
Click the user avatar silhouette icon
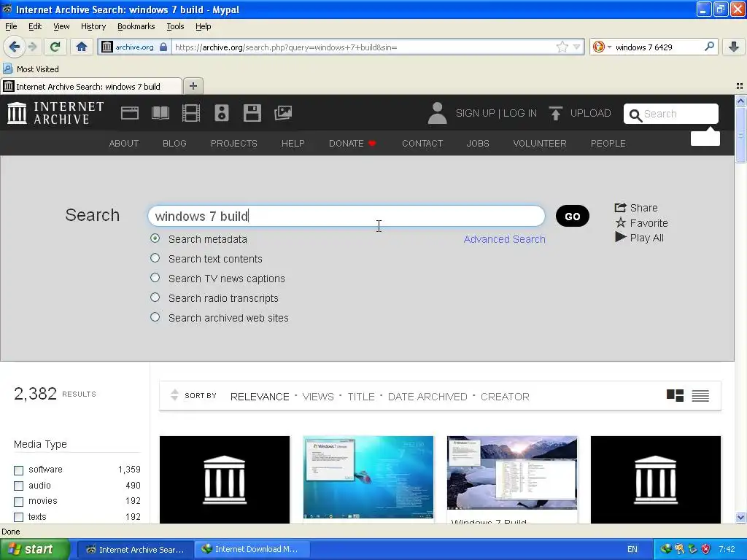tap(437, 113)
